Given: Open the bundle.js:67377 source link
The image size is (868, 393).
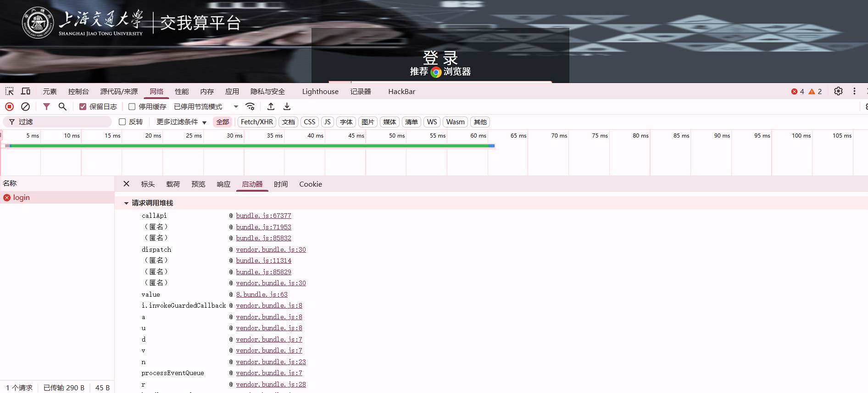Looking at the screenshot, I should [263, 216].
